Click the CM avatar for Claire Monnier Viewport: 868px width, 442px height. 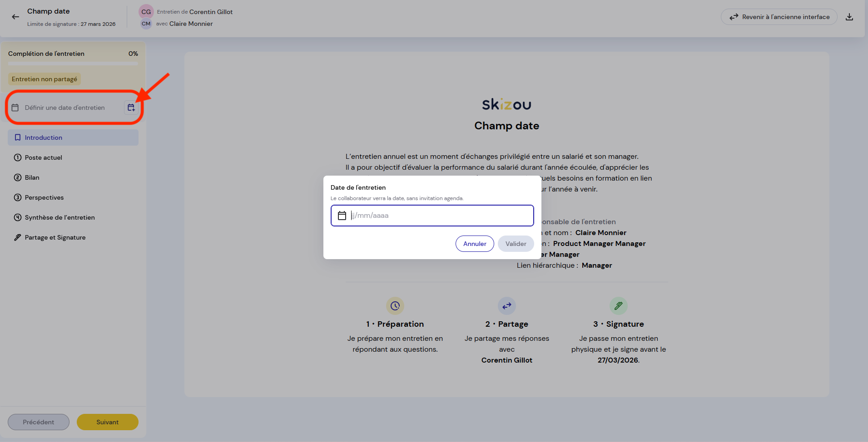click(146, 24)
